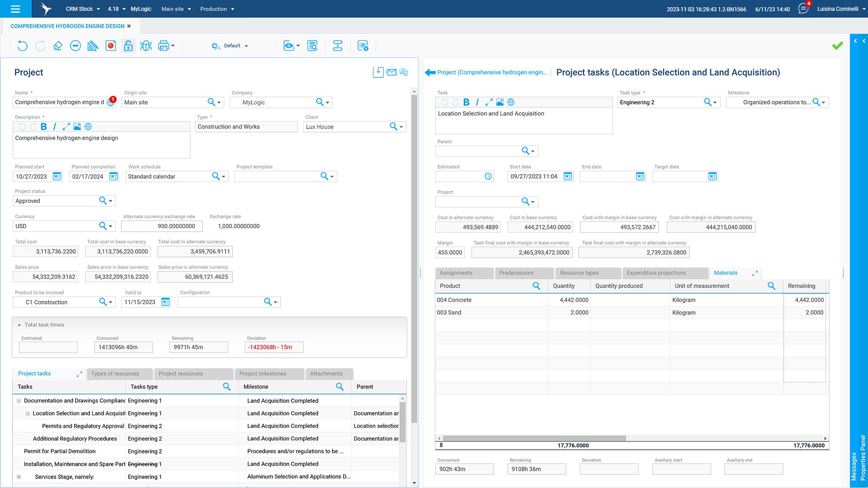
Task: Click the red record button icon
Action: tap(111, 46)
